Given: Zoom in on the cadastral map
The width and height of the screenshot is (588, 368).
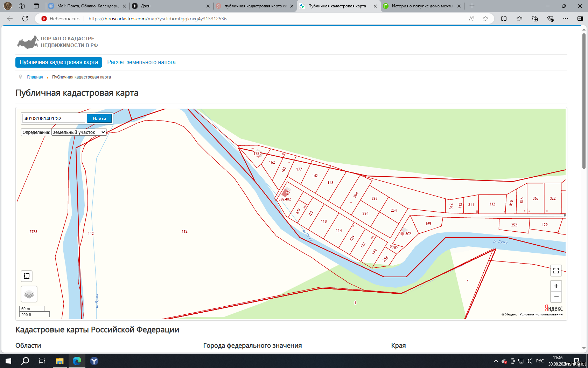Looking at the screenshot, I should pyautogui.click(x=556, y=286).
